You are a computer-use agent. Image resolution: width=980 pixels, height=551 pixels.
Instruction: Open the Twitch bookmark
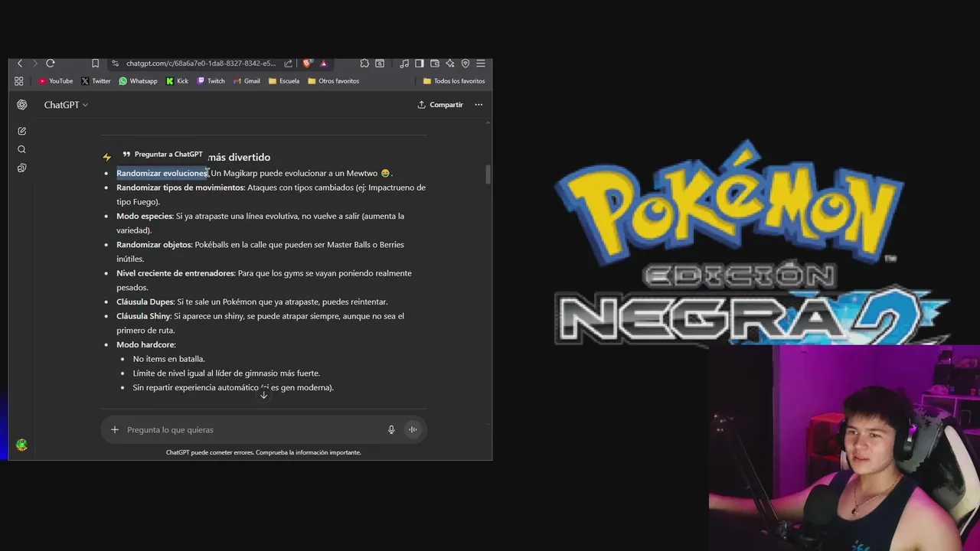tap(211, 81)
